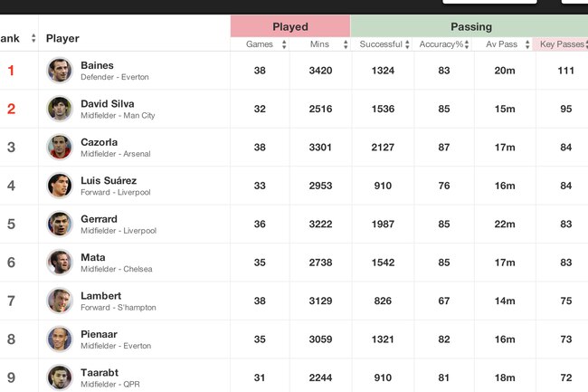Sort table by Rank arrows
Screen dimensions: 588x392
tap(33, 38)
